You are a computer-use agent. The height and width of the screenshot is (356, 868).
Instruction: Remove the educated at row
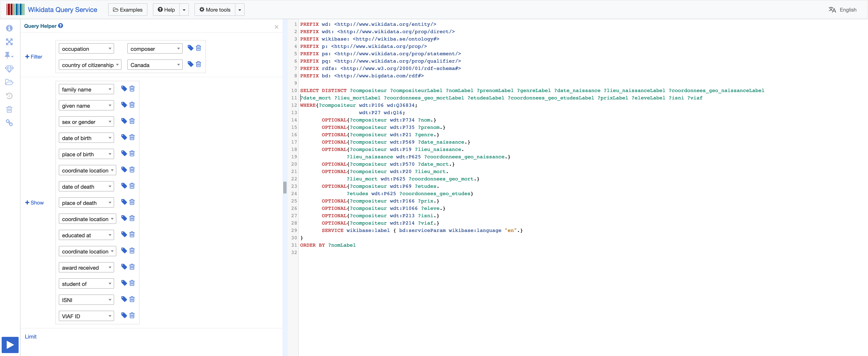[132, 234]
